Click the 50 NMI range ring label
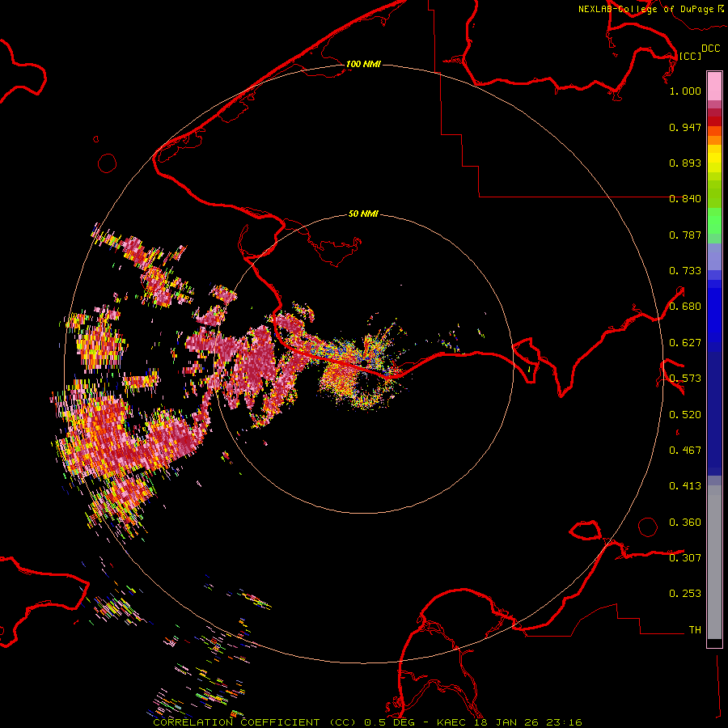This screenshot has width=728, height=728. 363,214
